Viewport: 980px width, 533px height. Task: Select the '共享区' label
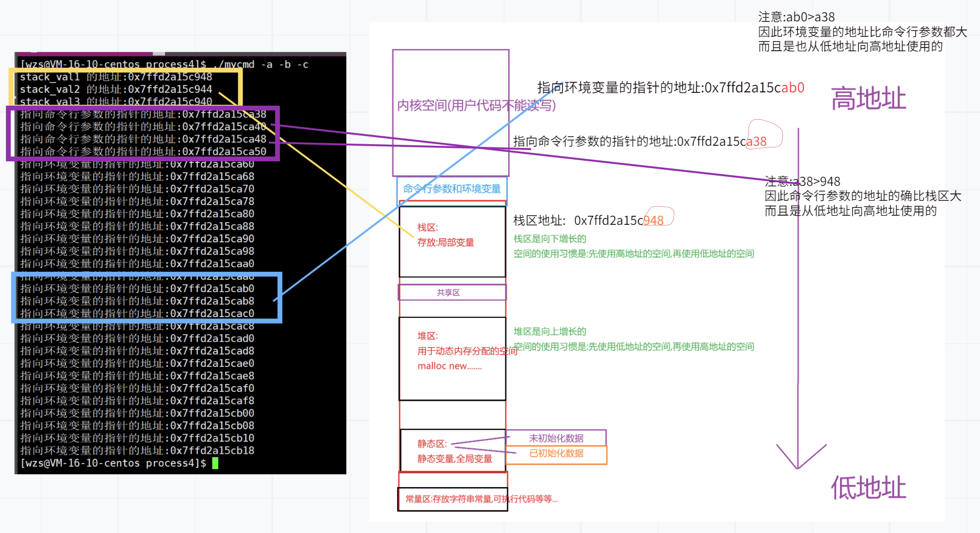tap(448, 293)
